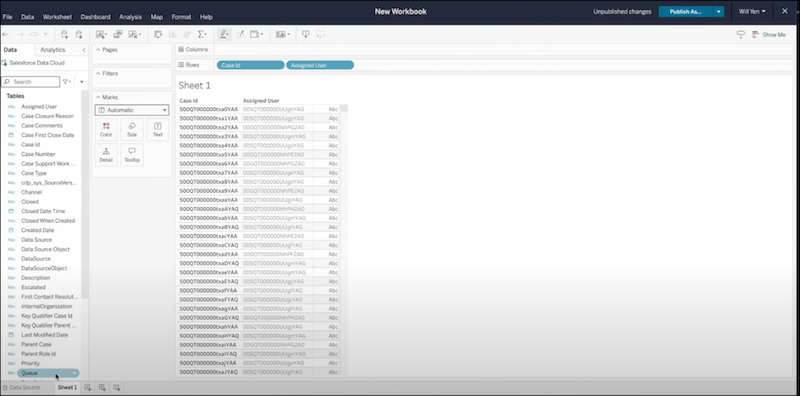Click the Clear Sheet toolbar icon
The image size is (800, 396).
click(x=134, y=34)
